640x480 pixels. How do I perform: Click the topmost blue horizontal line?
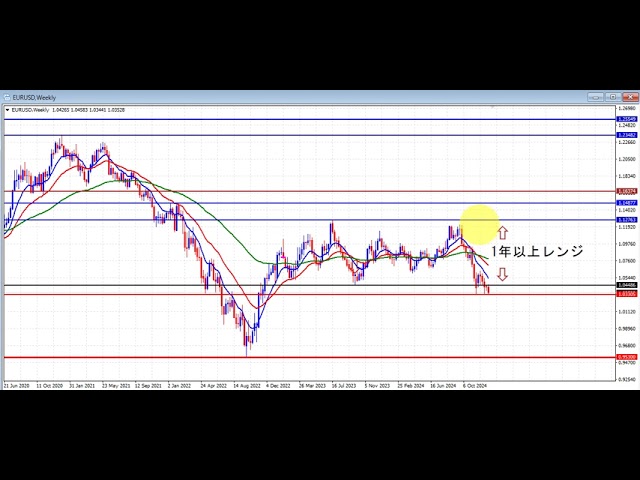click(x=300, y=119)
